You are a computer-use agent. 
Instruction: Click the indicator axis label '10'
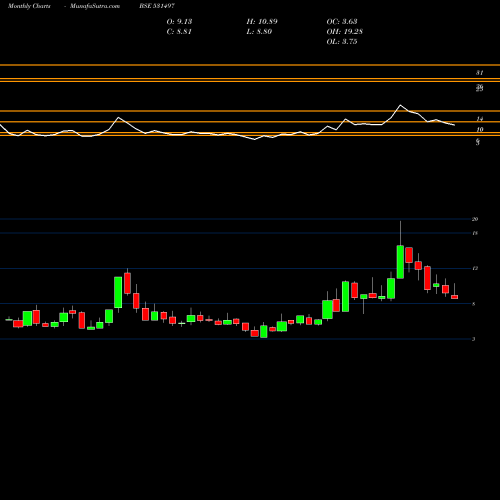click(480, 130)
